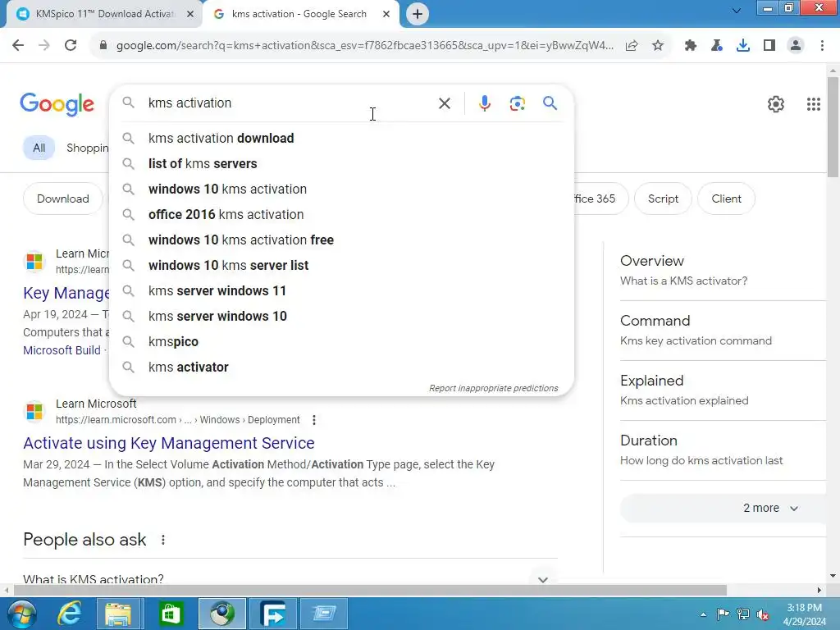Image resolution: width=840 pixels, height=630 pixels.
Task: Click the muted volume tray icon
Action: 762,614
